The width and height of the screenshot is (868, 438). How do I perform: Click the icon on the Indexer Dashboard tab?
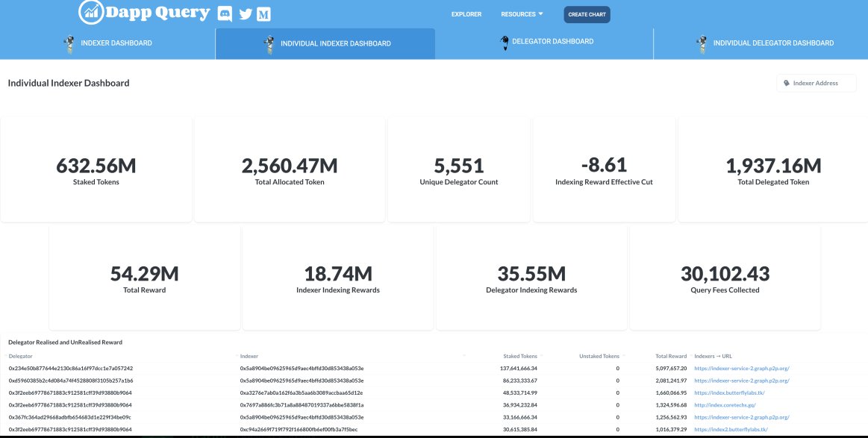click(70, 43)
